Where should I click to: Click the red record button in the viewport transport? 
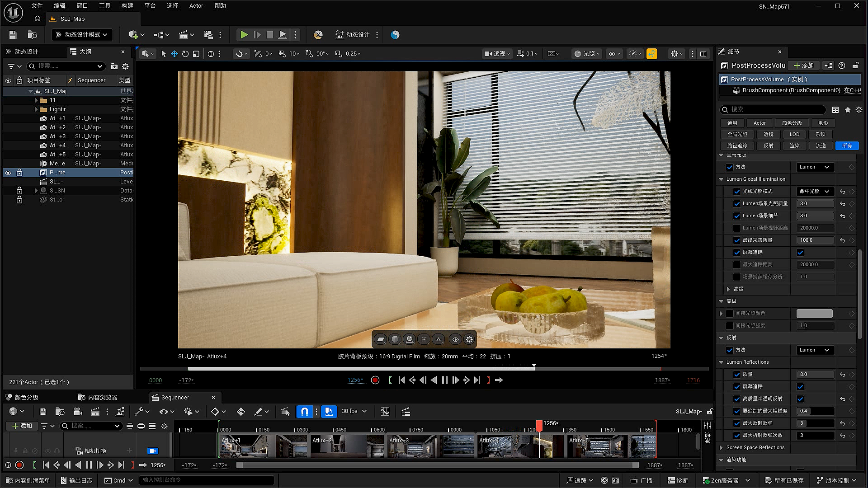click(x=375, y=380)
